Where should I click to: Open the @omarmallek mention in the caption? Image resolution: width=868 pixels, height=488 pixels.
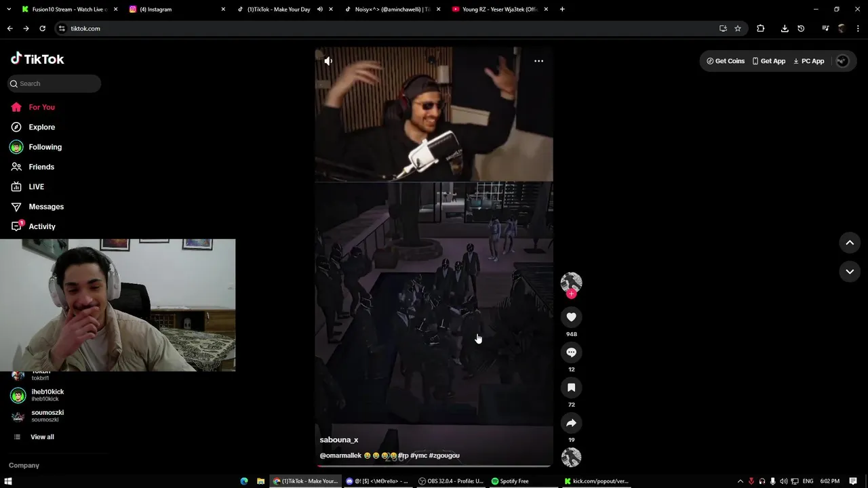340,455
